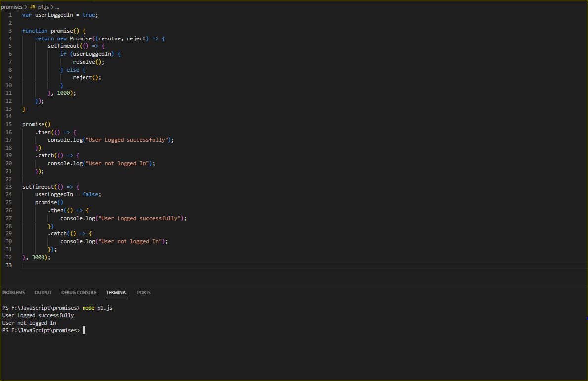The height and width of the screenshot is (381, 588).
Task: Switch to the PROBLEMS tab
Action: [x=13, y=293]
